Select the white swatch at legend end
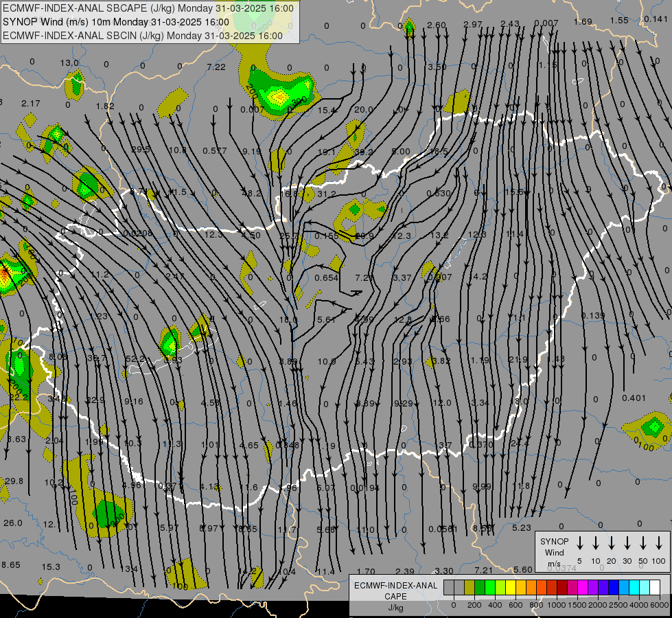Image resolution: width=672 pixels, height=618 pixels. 654,587
